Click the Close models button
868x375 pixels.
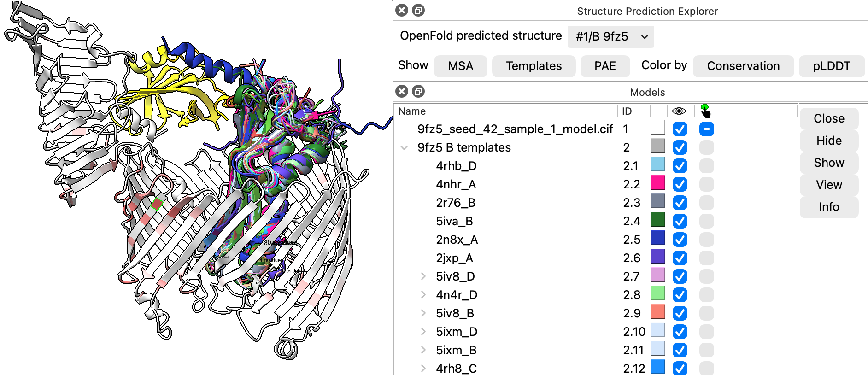pyautogui.click(x=829, y=118)
